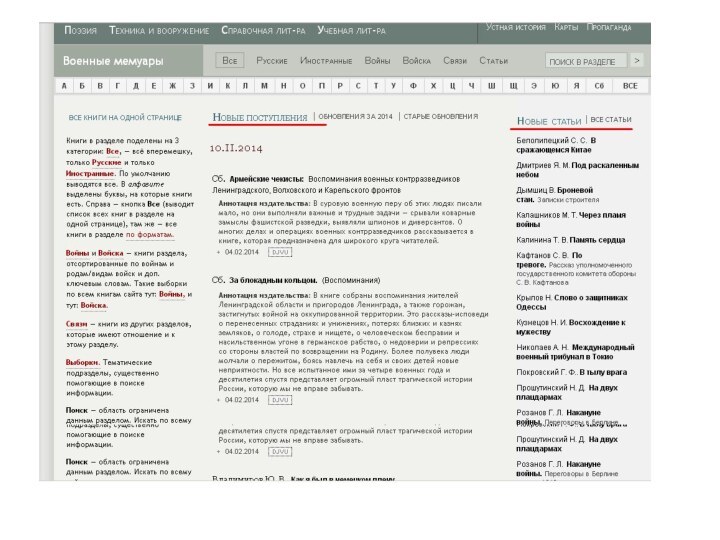Go to the Войны section tab
This screenshot has width=720, height=540.
click(x=377, y=61)
